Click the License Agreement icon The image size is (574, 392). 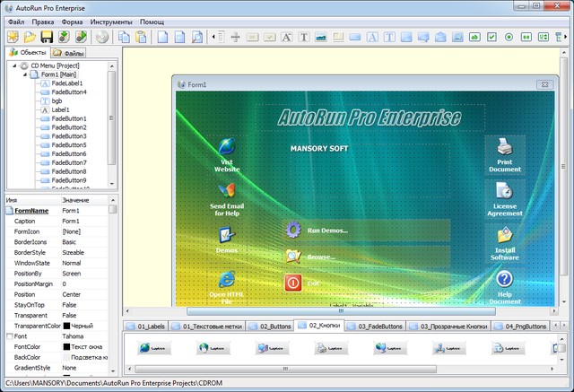tap(505, 190)
